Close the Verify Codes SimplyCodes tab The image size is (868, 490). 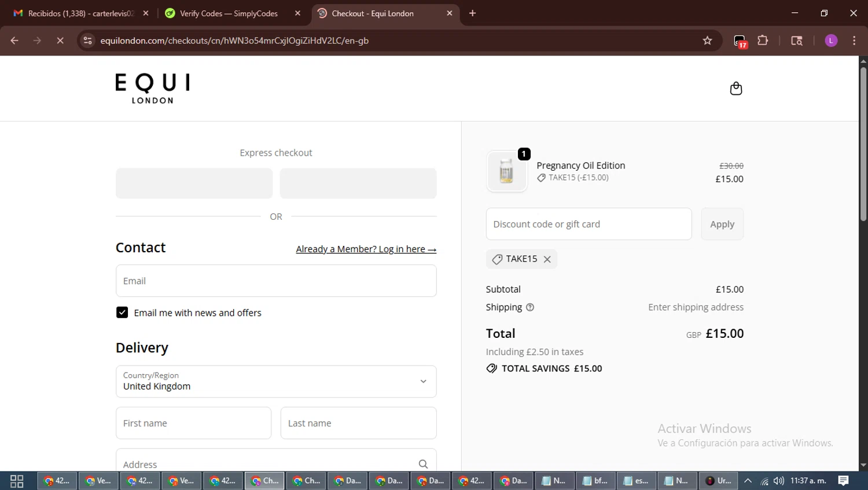(297, 13)
